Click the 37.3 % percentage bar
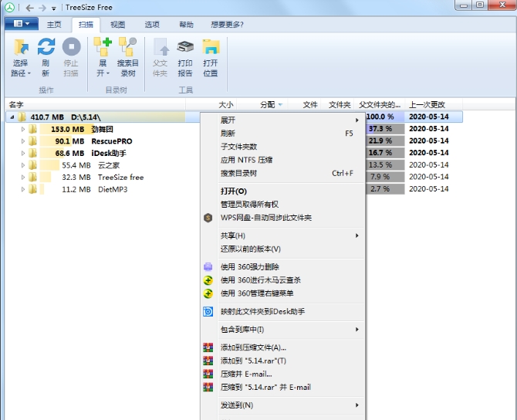 click(x=385, y=129)
